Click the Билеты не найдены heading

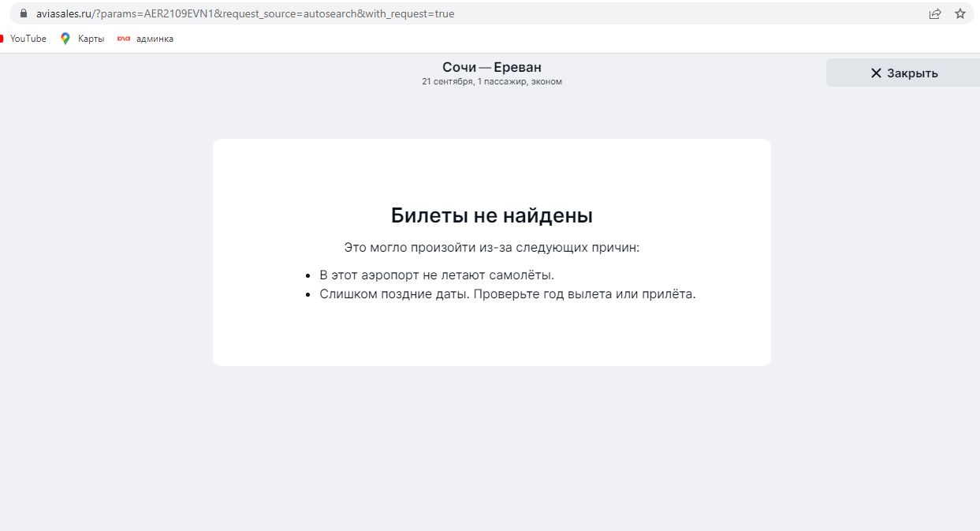(x=492, y=215)
